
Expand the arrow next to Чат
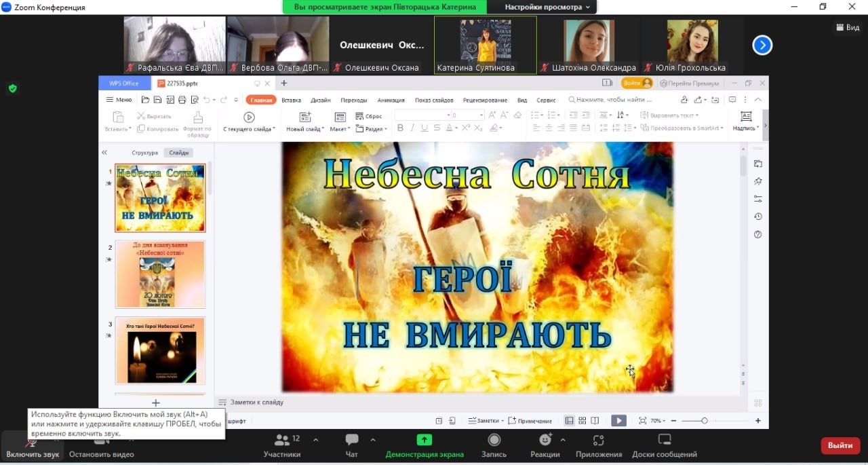pyautogui.click(x=372, y=440)
